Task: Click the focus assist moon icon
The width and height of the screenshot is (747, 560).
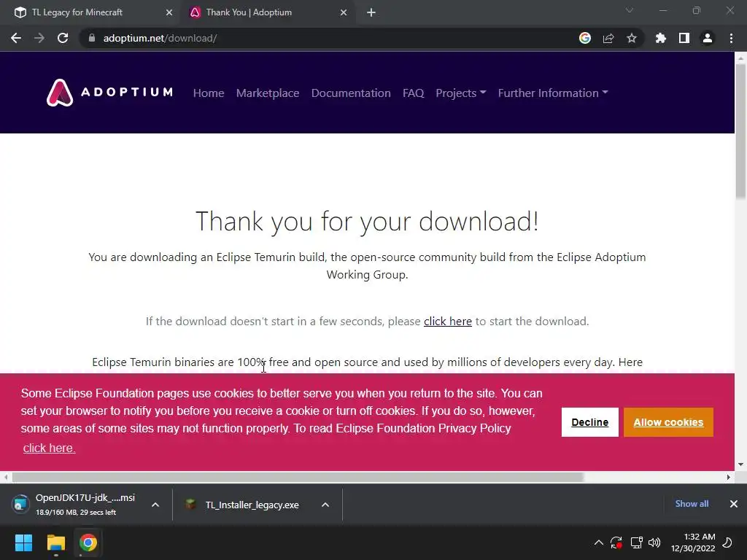Action: (727, 542)
